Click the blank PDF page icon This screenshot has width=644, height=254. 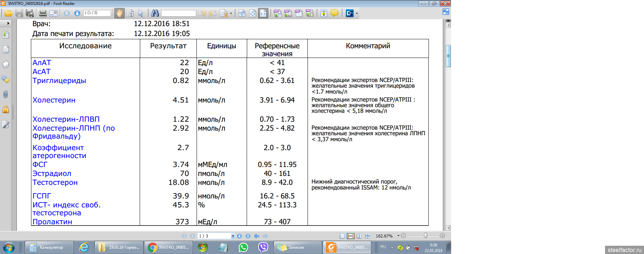tap(299, 13)
